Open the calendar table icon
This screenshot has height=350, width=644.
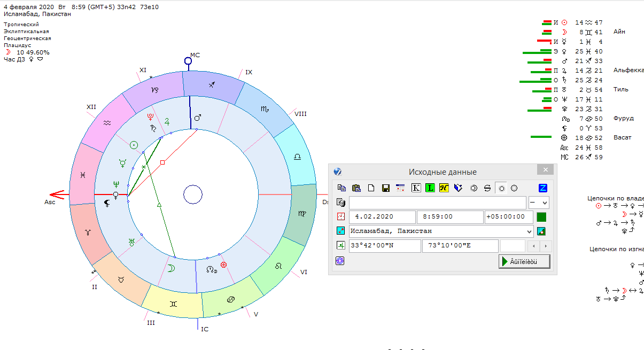point(400,188)
